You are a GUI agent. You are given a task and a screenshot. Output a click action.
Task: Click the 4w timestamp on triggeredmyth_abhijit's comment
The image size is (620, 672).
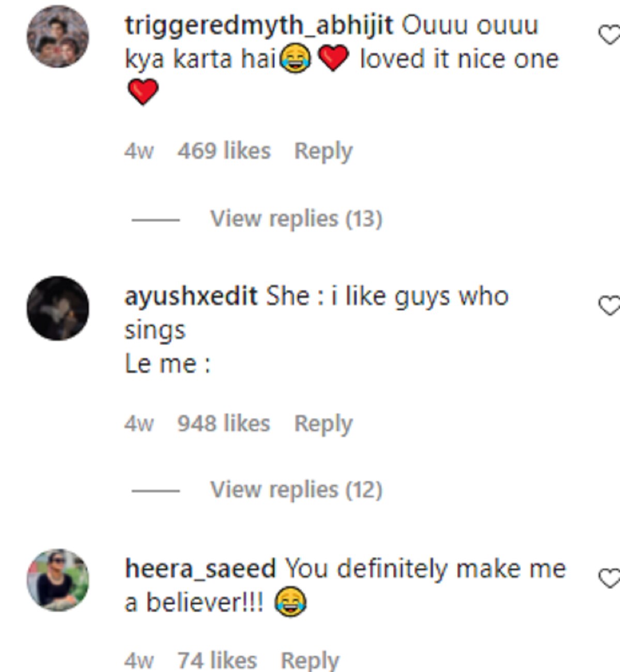pyautogui.click(x=138, y=151)
